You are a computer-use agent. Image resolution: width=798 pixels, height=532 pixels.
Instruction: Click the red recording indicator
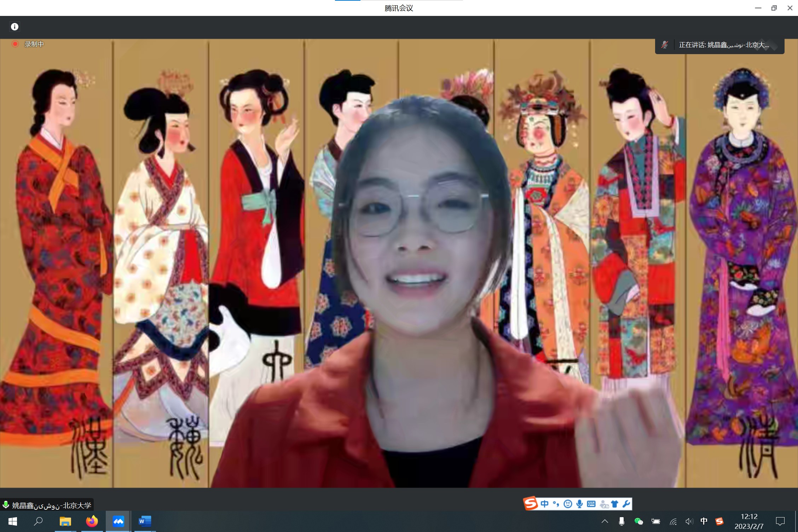click(15, 44)
